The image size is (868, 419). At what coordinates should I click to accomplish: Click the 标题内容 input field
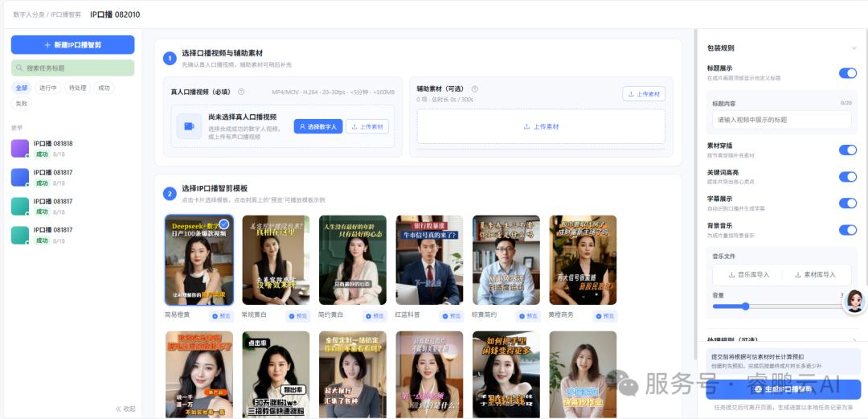(781, 120)
